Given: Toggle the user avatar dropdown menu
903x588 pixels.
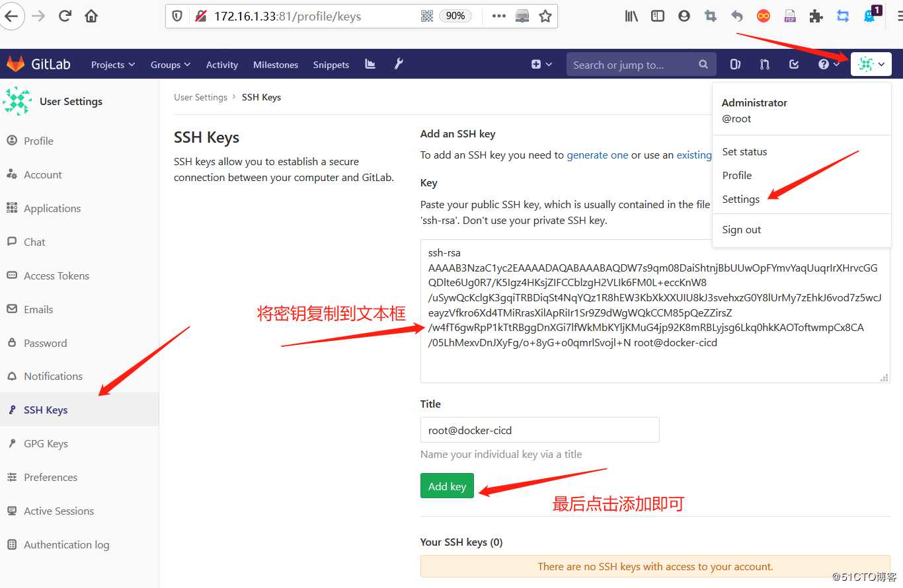Looking at the screenshot, I should [871, 64].
